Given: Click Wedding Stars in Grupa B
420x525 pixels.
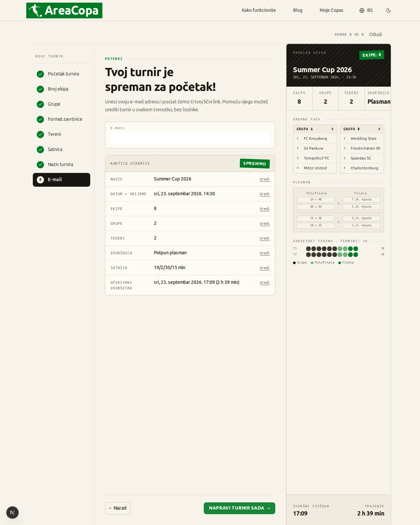Looking at the screenshot, I should click(362, 138).
